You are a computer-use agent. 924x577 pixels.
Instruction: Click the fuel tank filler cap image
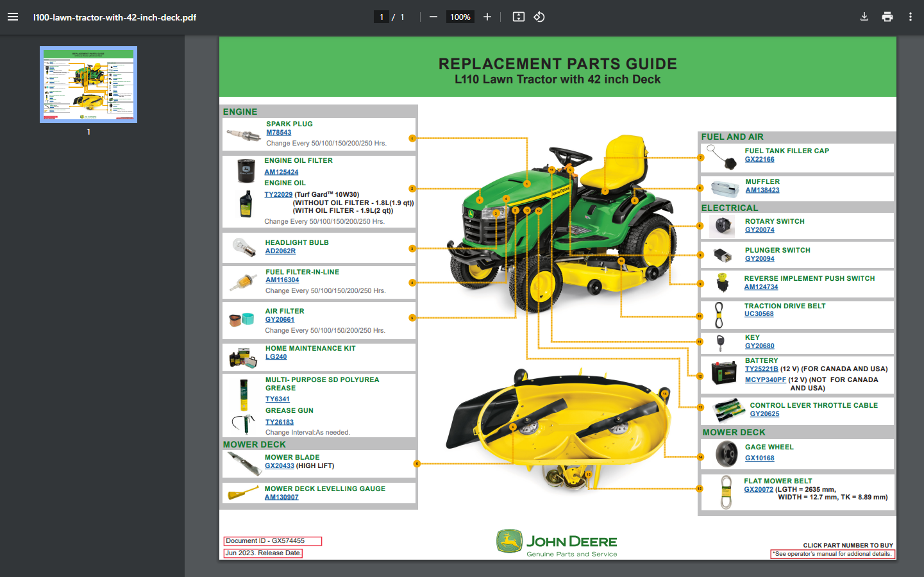tap(722, 158)
